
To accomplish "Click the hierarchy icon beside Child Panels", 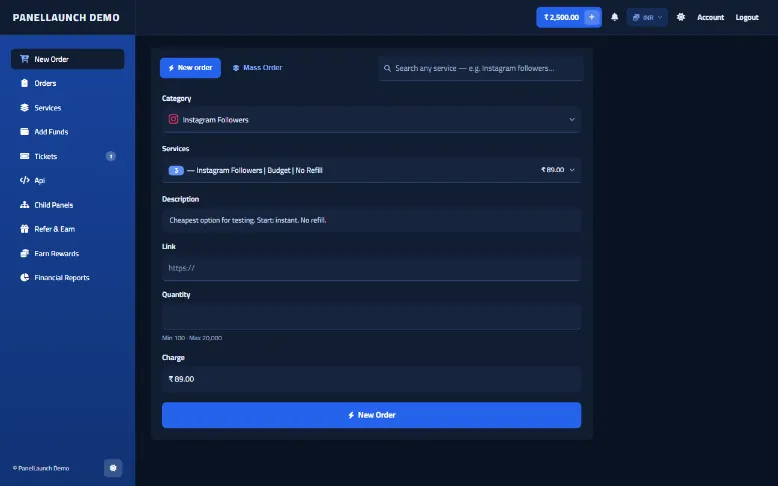I will click(x=24, y=205).
